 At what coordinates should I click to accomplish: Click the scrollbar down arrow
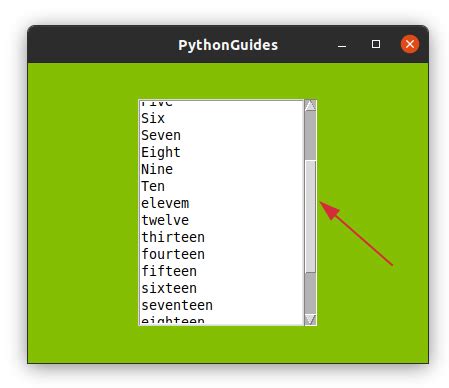click(x=310, y=319)
